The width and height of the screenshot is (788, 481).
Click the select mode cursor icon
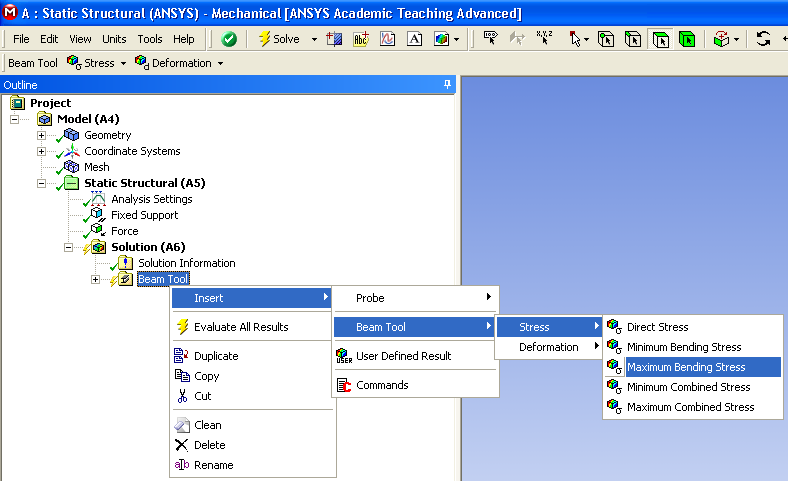click(x=574, y=39)
